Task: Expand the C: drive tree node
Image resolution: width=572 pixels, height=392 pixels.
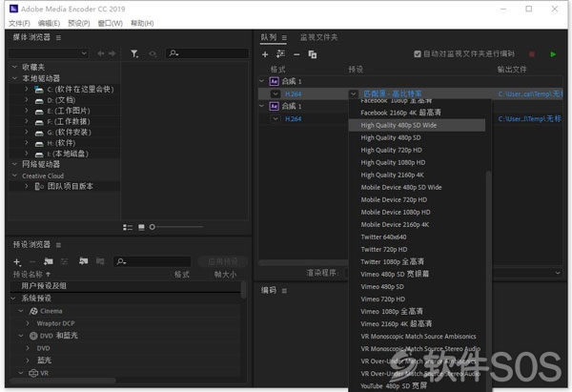Action: point(27,89)
